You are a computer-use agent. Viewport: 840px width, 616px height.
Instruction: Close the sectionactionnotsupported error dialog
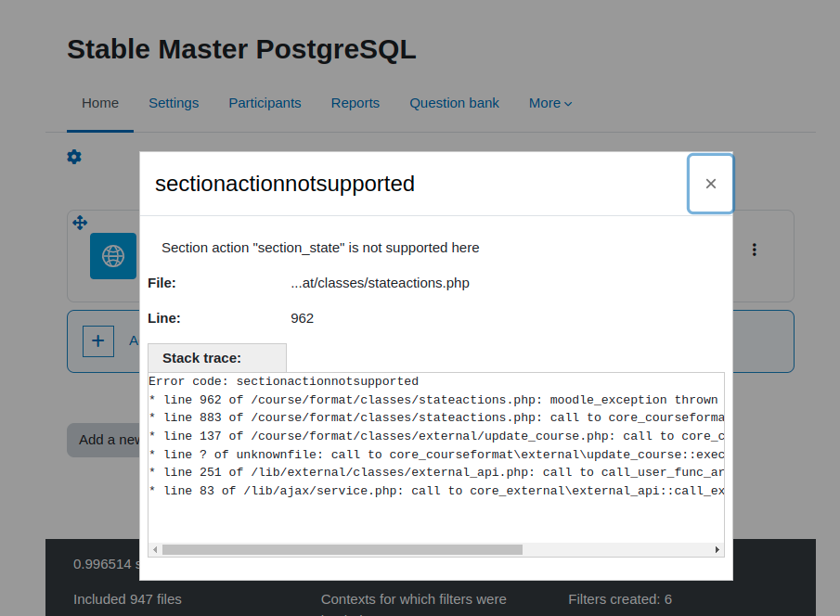pos(710,184)
